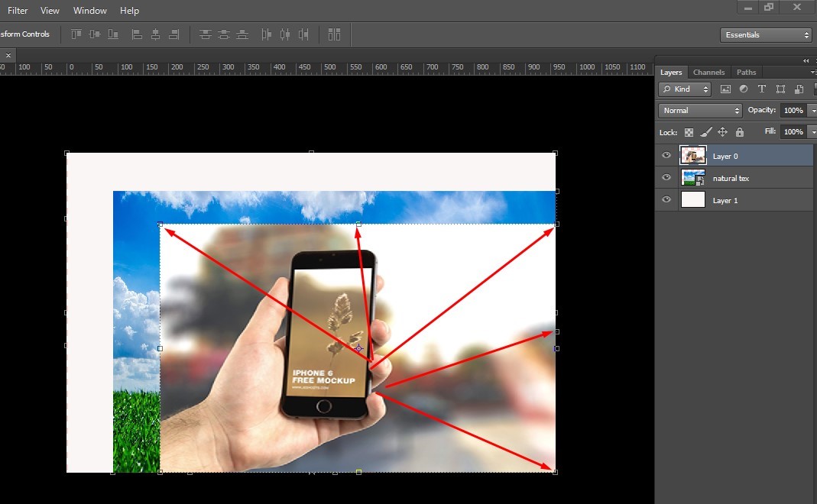817x504 pixels.
Task: Click the Align left edges icon
Action: [137, 34]
